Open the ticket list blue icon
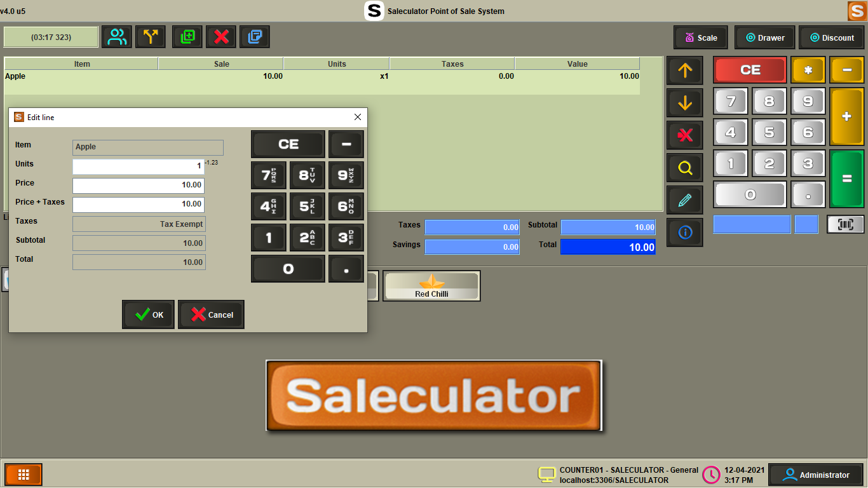This screenshot has height=488, width=868. click(x=255, y=37)
